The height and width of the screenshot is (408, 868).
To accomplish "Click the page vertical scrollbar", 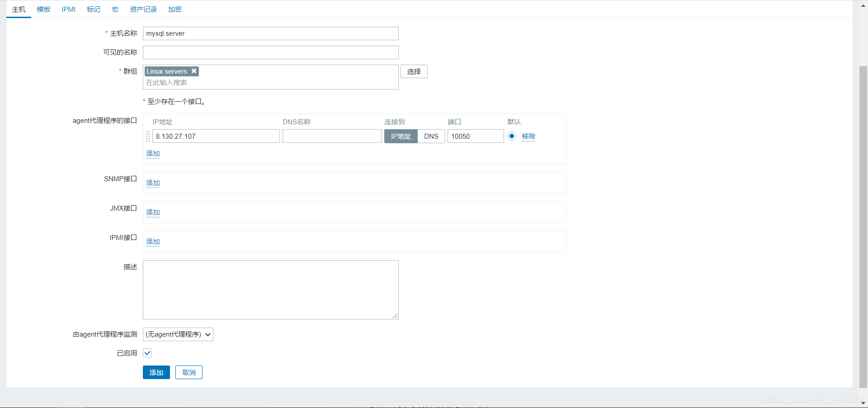I will coord(863,226).
